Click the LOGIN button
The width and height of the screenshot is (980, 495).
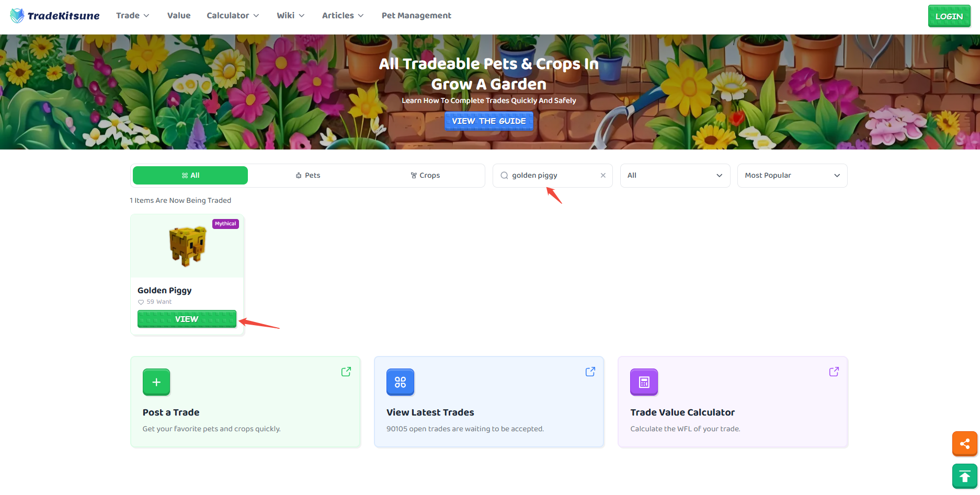pyautogui.click(x=949, y=16)
